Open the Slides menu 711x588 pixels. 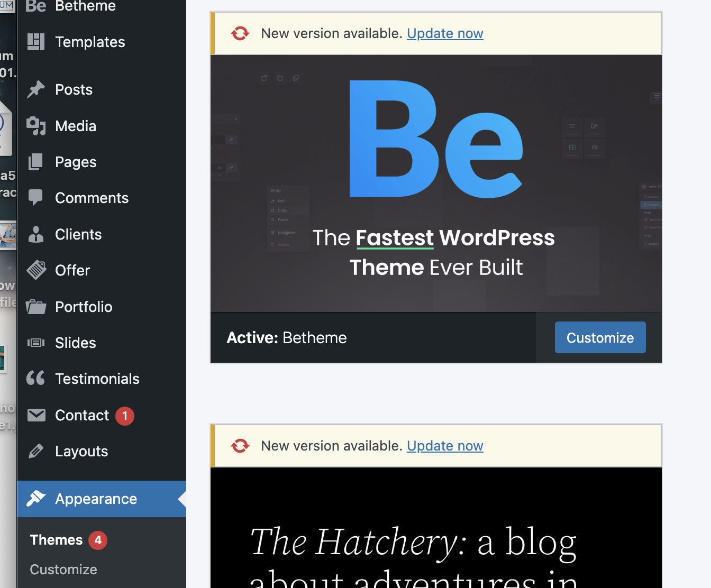pos(102,343)
